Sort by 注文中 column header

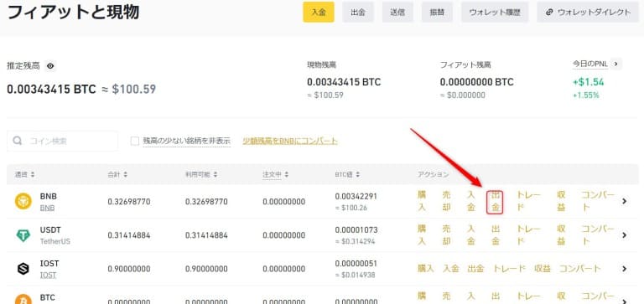pos(276,174)
